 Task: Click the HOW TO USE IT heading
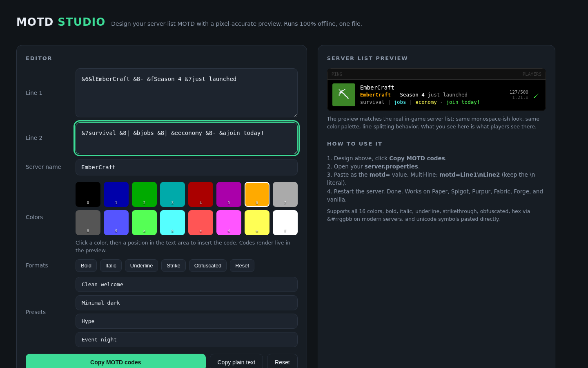[354, 144]
